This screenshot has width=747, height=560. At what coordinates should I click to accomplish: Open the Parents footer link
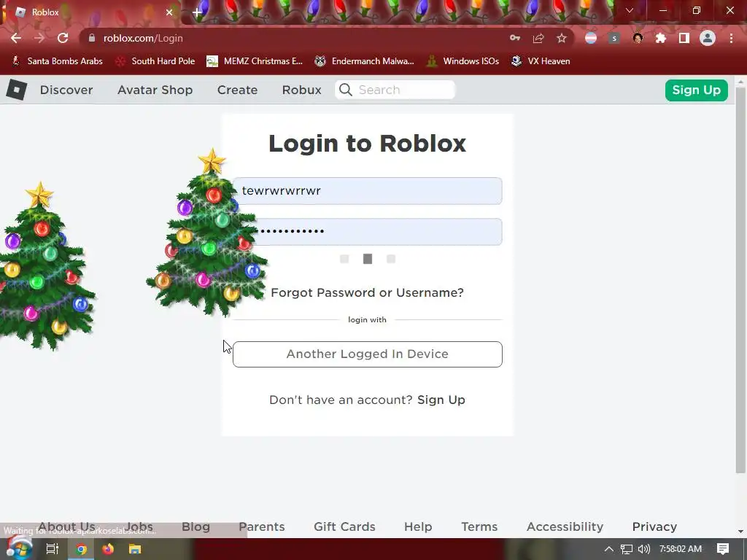point(262,526)
